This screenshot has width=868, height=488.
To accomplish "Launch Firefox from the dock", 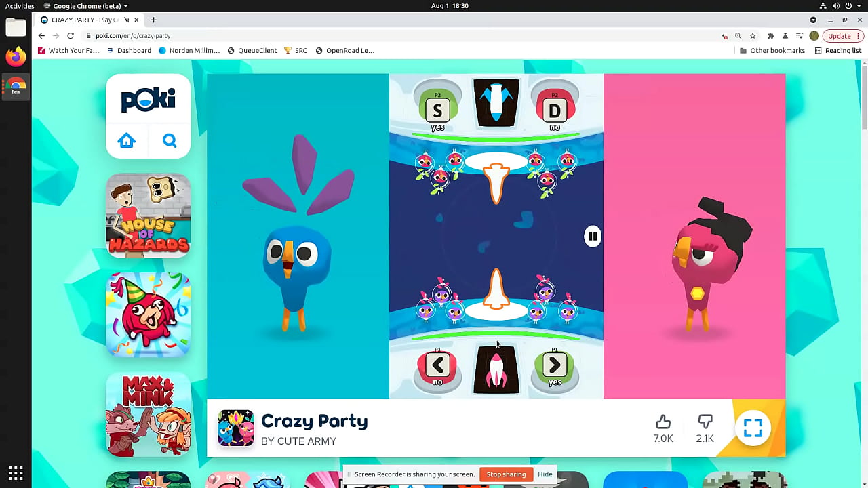I will point(16,57).
